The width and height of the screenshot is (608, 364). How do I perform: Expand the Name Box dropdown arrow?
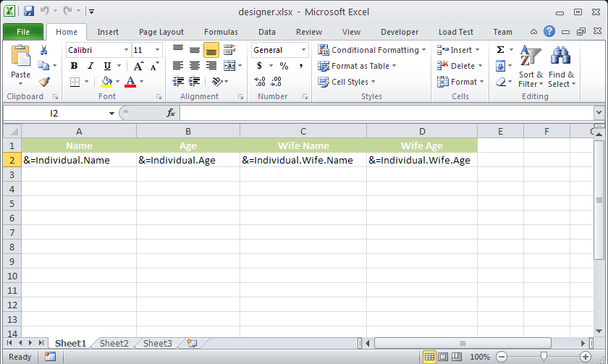point(111,113)
